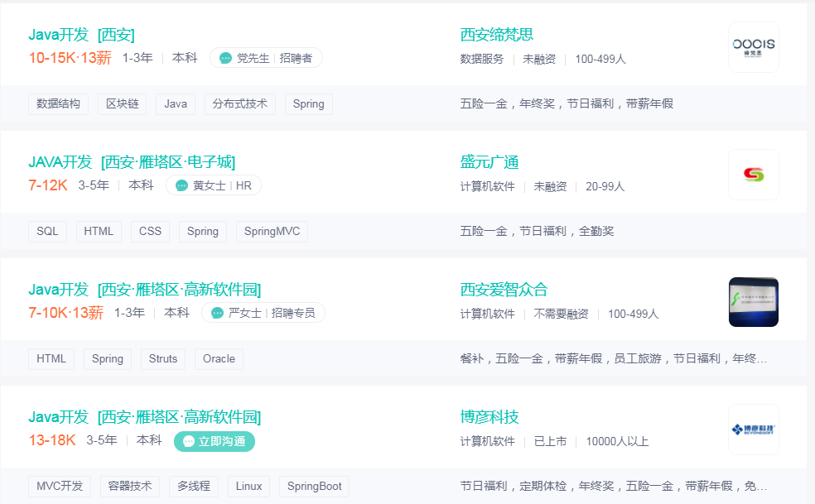The height and width of the screenshot is (504, 815).
Task: Select the 多线程 skill tag
Action: tap(194, 487)
